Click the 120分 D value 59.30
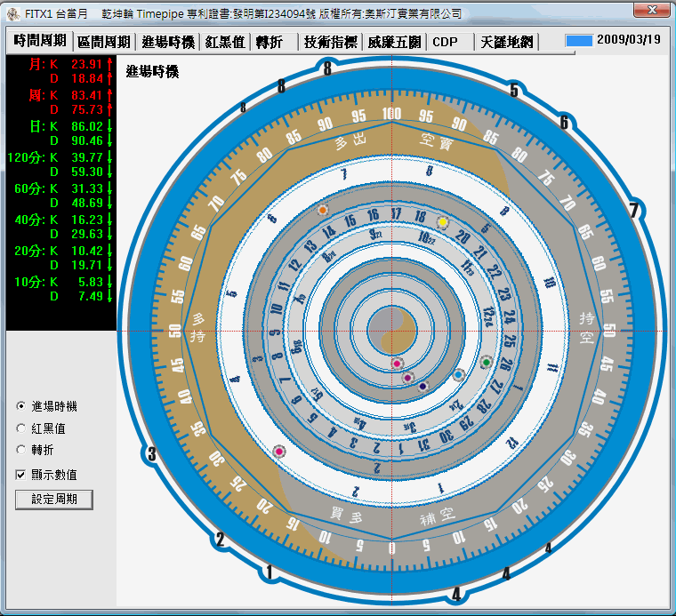This screenshot has height=616, width=676. (87, 172)
